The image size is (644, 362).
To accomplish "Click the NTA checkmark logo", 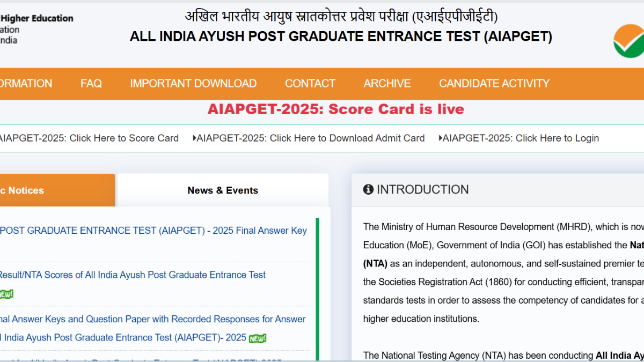I will point(629,42).
